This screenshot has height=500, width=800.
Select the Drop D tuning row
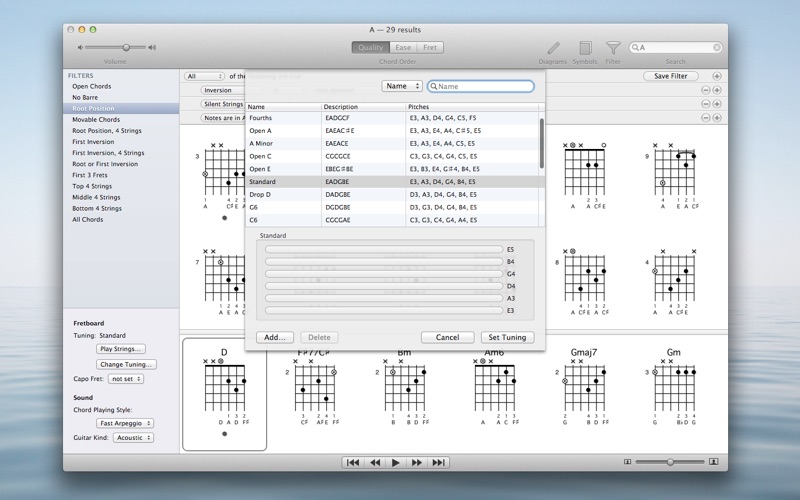tap(392, 194)
